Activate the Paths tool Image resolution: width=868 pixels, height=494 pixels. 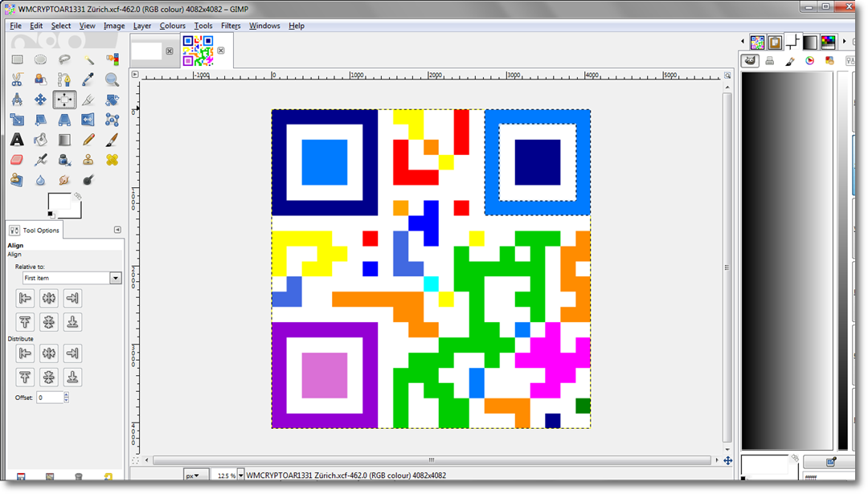(64, 80)
